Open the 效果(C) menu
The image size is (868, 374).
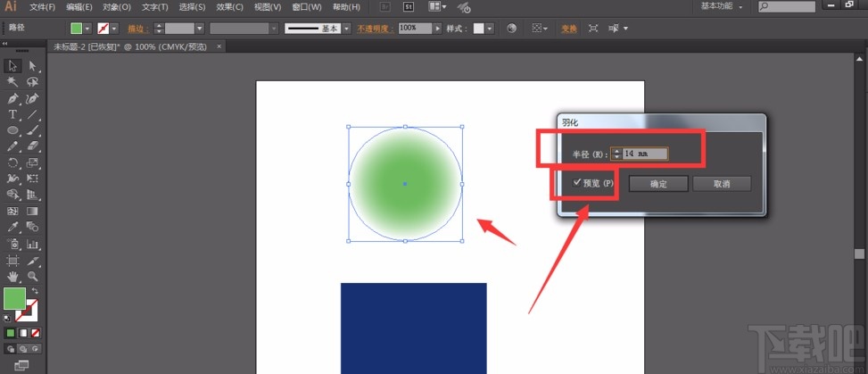pyautogui.click(x=230, y=7)
